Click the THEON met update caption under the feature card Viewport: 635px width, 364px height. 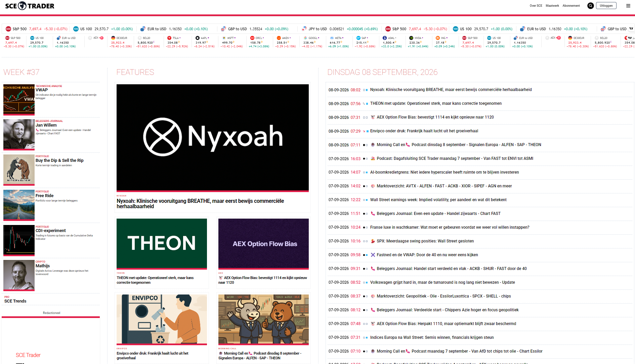click(x=155, y=280)
